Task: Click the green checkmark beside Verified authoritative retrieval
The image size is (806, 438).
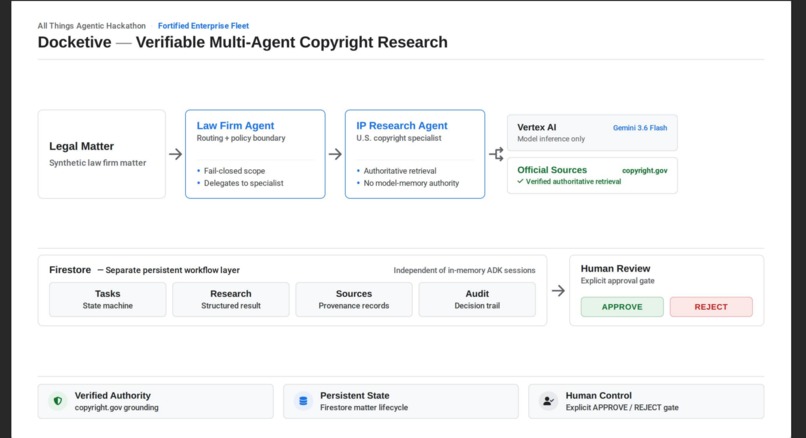Action: click(520, 181)
